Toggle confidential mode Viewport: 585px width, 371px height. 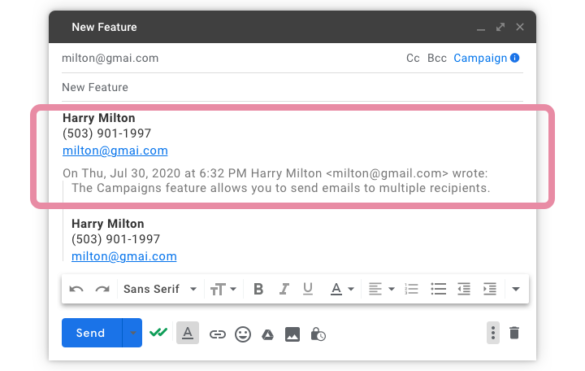click(318, 334)
